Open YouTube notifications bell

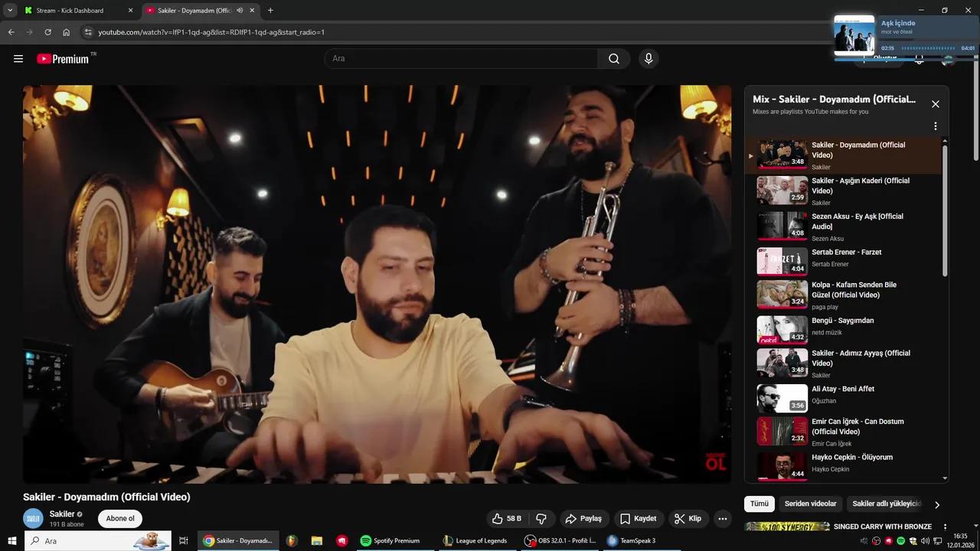pyautogui.click(x=919, y=58)
